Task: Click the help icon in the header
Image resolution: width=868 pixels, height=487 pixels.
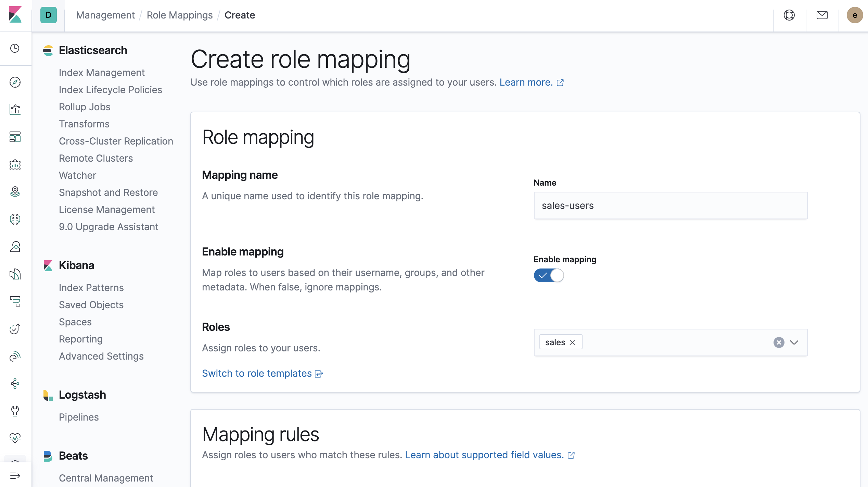Action: point(789,15)
